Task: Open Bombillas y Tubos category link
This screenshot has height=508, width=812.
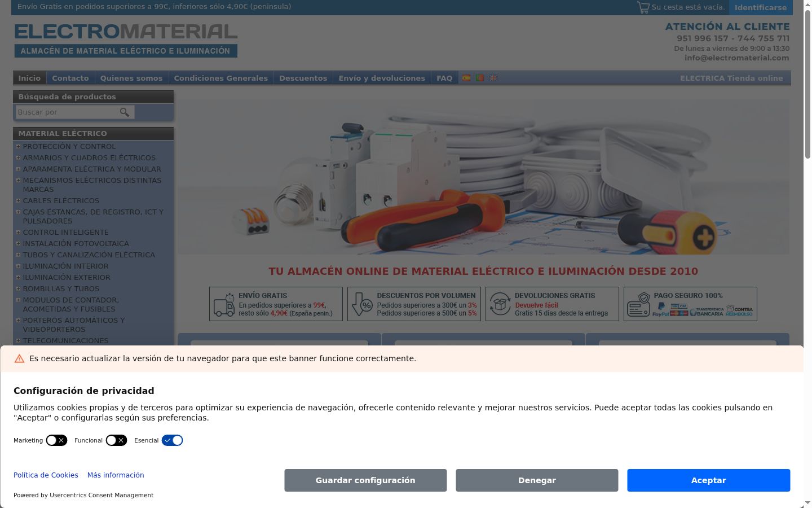Action: (x=61, y=288)
